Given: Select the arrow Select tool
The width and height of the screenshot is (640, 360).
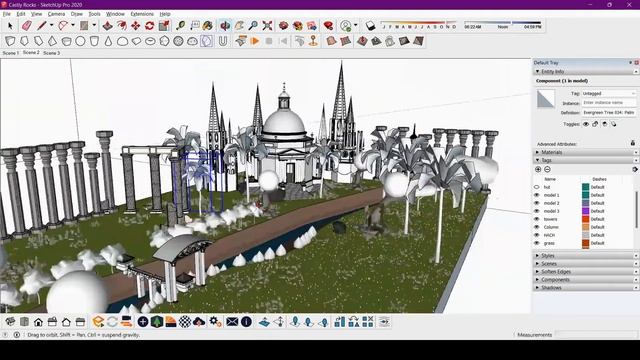Looking at the screenshot, I should (10, 26).
